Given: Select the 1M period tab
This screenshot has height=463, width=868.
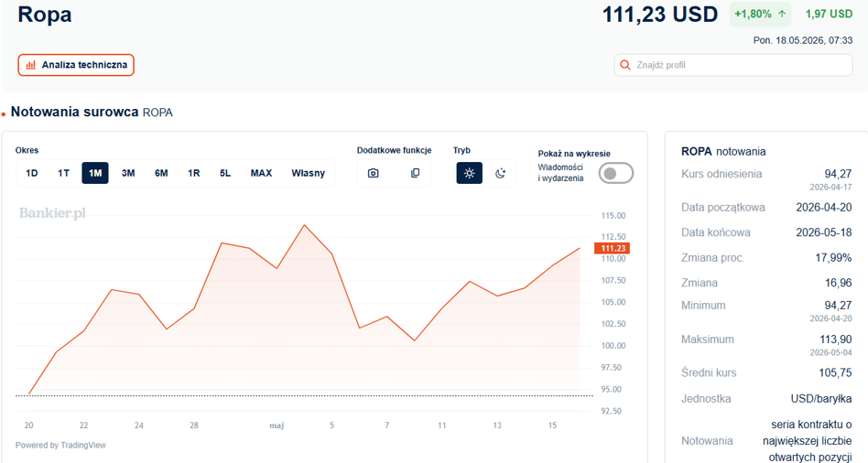Looking at the screenshot, I should 95,173.
